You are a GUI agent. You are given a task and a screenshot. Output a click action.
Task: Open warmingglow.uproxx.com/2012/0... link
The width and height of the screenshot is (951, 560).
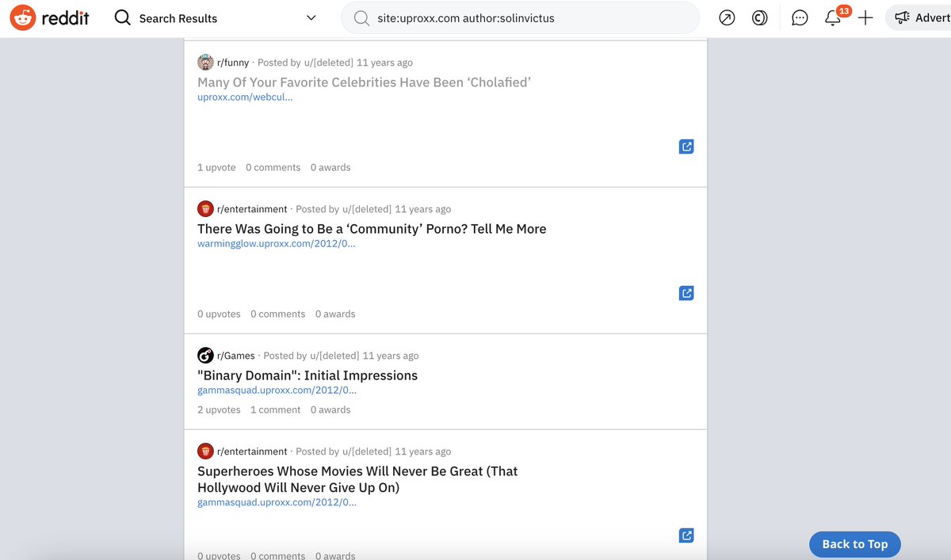[276, 244]
